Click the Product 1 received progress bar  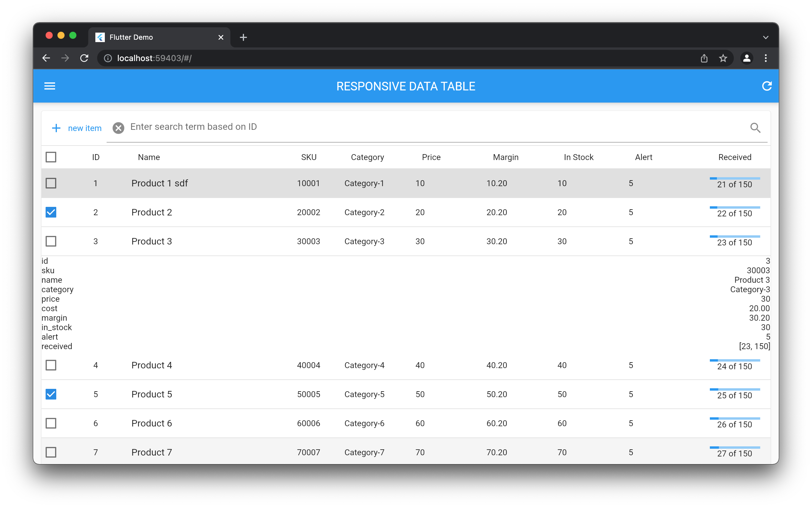[734, 178]
